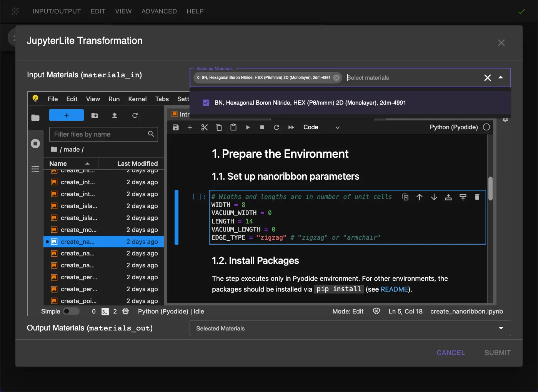Restart kernel and run all cells
The image size is (538, 392).
291,127
